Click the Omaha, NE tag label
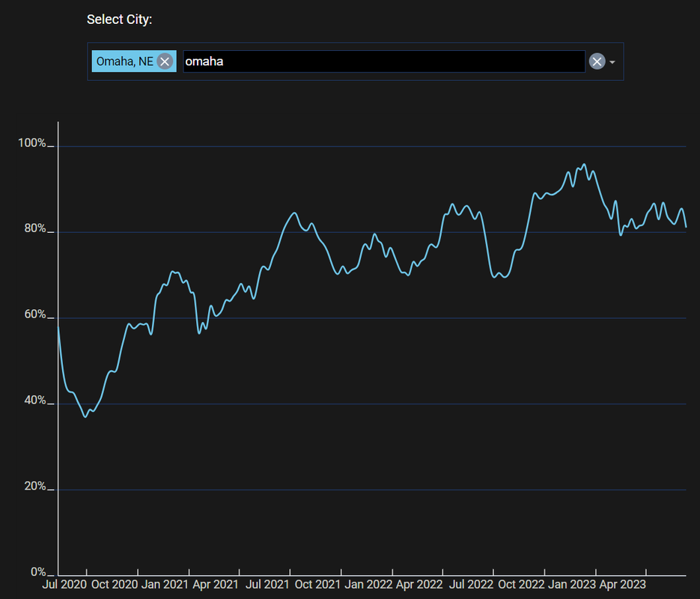 point(124,61)
